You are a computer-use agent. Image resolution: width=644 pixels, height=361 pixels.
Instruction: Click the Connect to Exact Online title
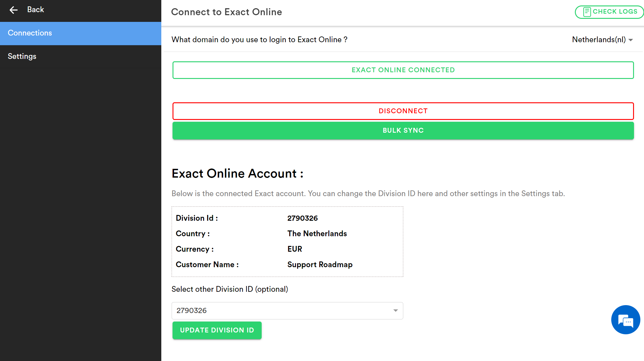pos(226,12)
